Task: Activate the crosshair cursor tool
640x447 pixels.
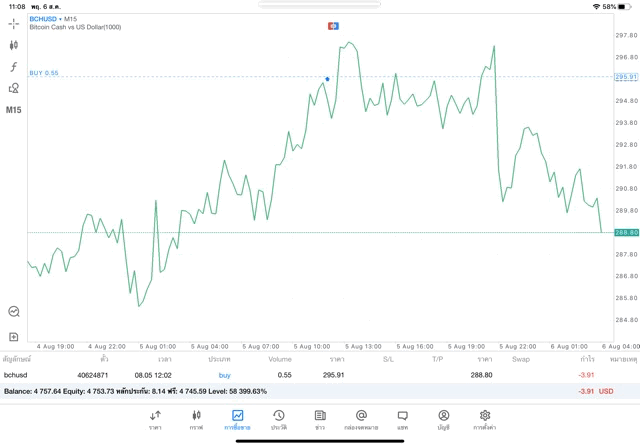Action: (14, 23)
